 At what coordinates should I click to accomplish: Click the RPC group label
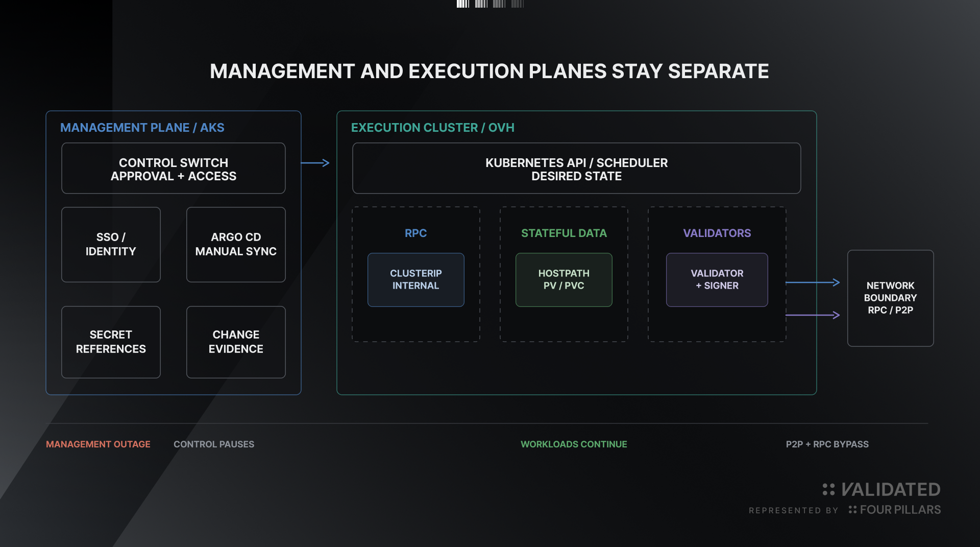pyautogui.click(x=416, y=233)
